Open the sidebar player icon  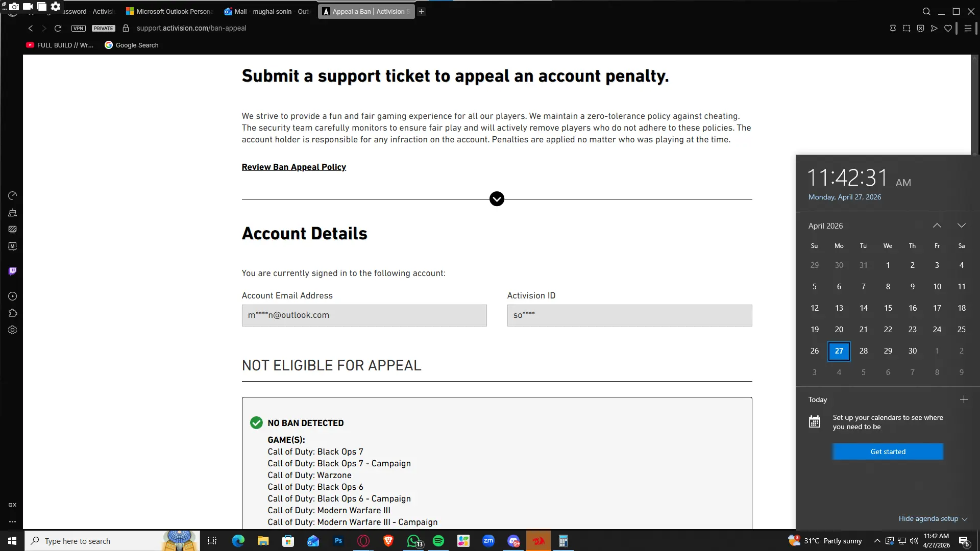coord(13,296)
